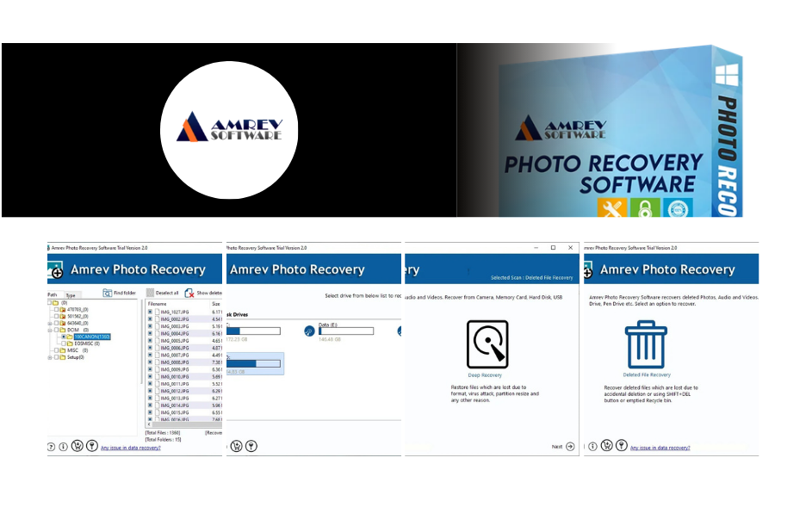
Task: Open the shopping cart purchase icon
Action: [77, 445]
